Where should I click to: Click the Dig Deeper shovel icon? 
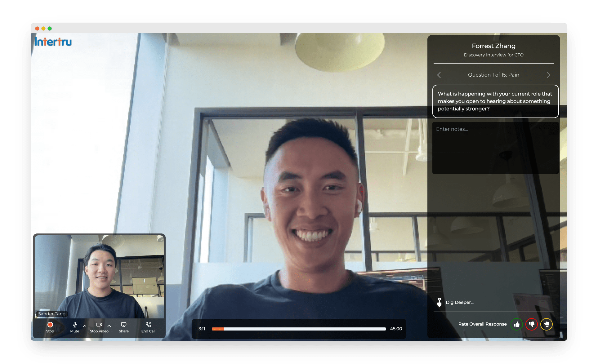pyautogui.click(x=439, y=302)
